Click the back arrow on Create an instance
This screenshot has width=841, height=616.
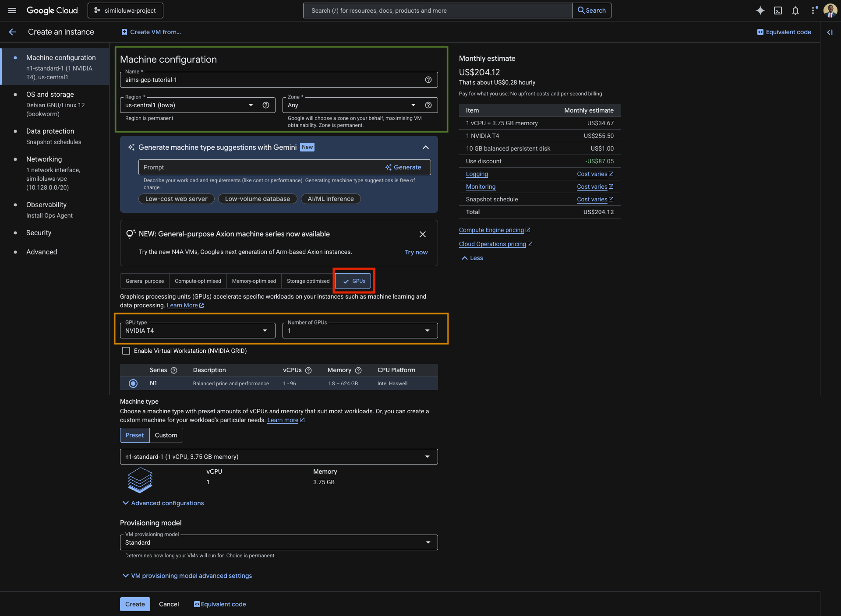tap(12, 32)
